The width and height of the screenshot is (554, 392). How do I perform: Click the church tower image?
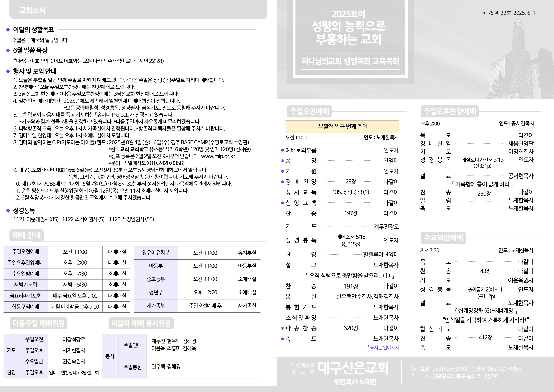[x=519, y=56]
